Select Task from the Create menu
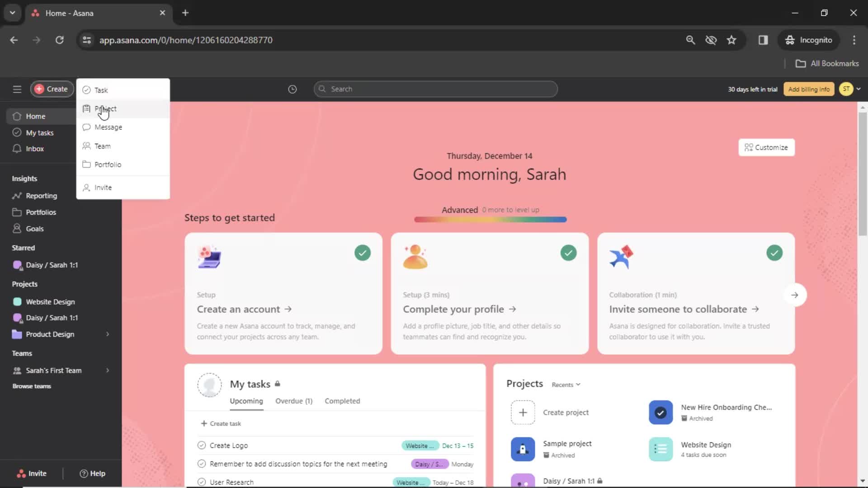The width and height of the screenshot is (868, 488). (123, 90)
